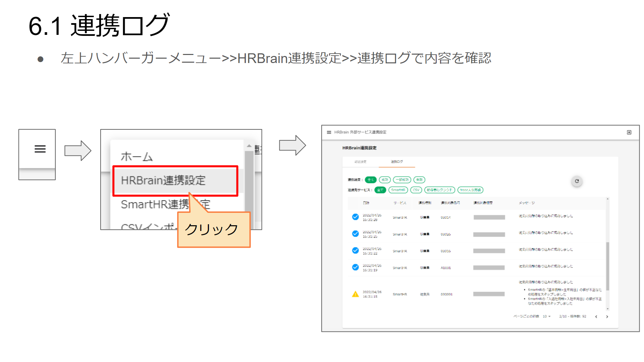The image size is (644, 362).
Task: Open the hamburger menu in the small left panel
Action: coord(40,149)
